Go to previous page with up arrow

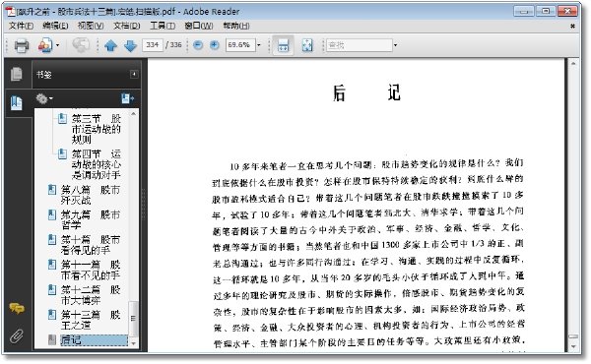110,45
